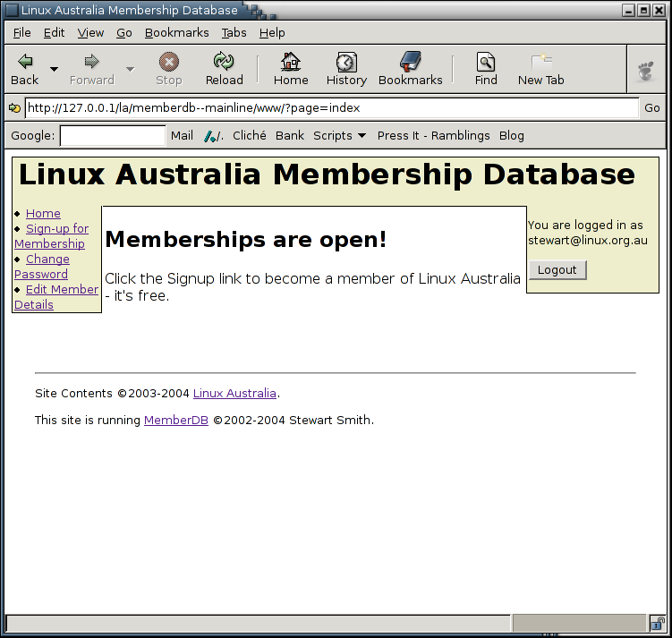Maximize the browser window
Viewport: 672px width, 638px height.
(643, 10)
